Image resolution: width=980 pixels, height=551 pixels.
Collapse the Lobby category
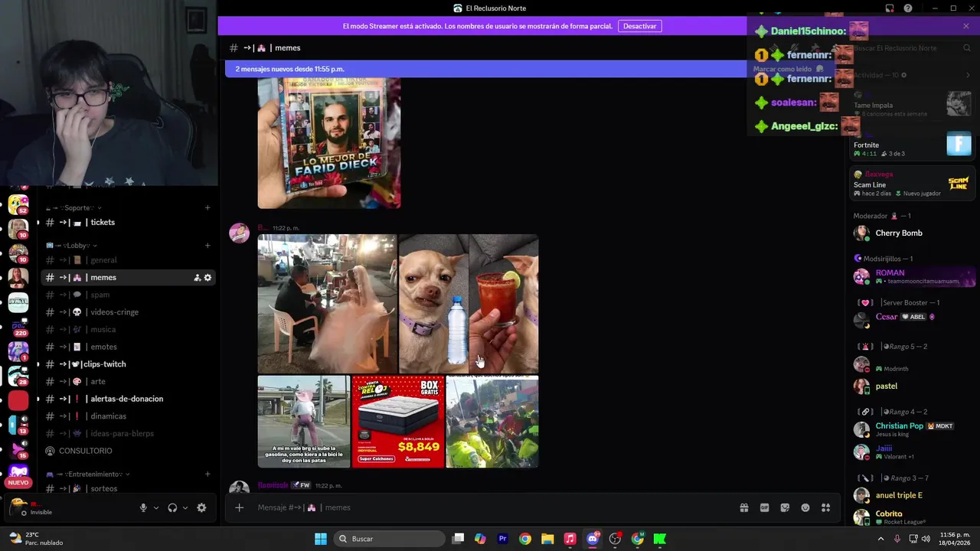point(70,246)
